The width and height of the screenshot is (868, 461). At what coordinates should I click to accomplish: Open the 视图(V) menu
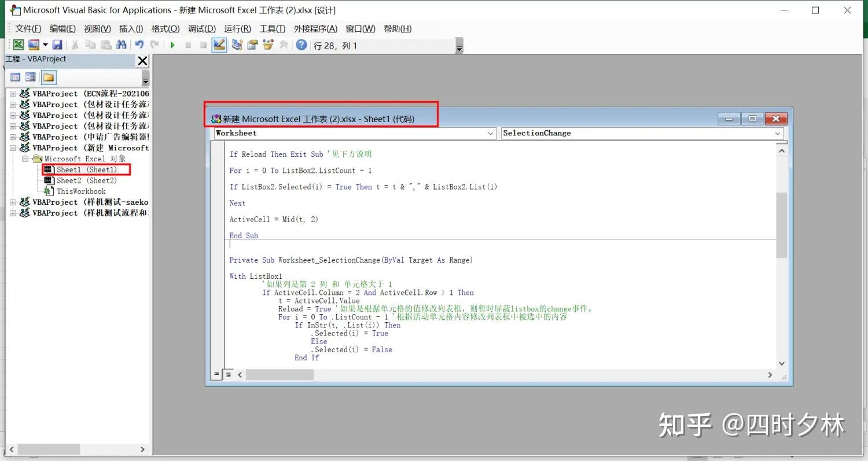pyautogui.click(x=97, y=28)
